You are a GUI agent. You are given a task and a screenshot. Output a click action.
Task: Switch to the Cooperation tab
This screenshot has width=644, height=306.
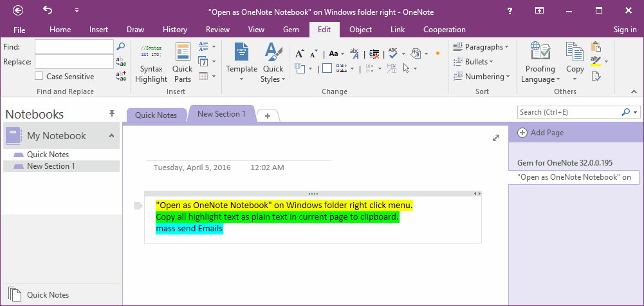[x=445, y=30]
